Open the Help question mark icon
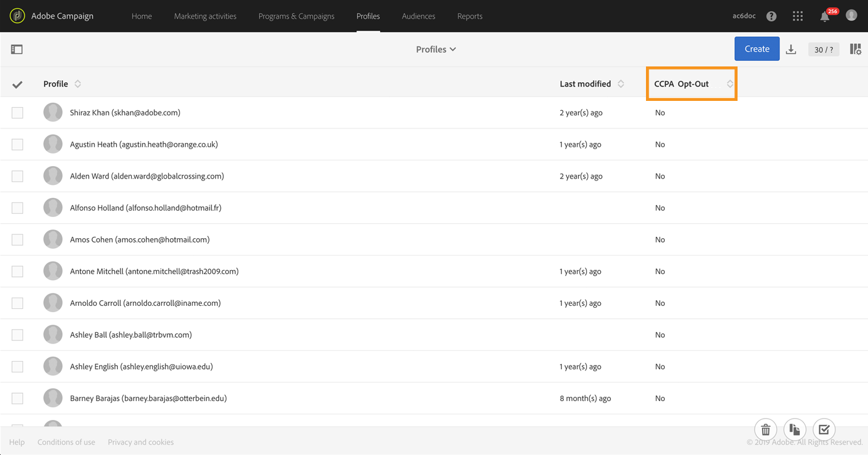Screen dimensions: 868x455 (x=771, y=16)
